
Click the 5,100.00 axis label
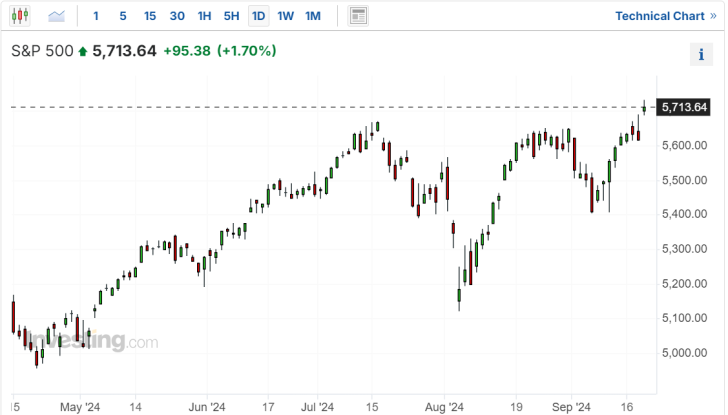pyautogui.click(x=684, y=318)
